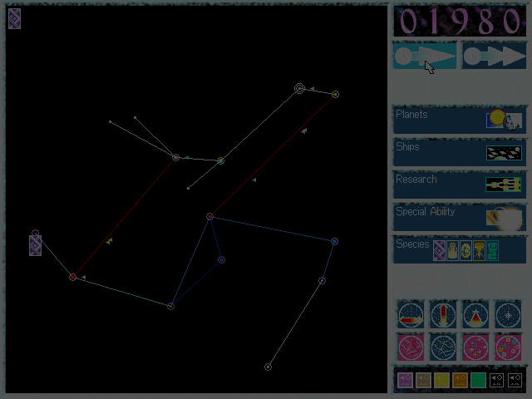Select the ship pair on the right red lane
532x399 pixels.
(304, 131)
